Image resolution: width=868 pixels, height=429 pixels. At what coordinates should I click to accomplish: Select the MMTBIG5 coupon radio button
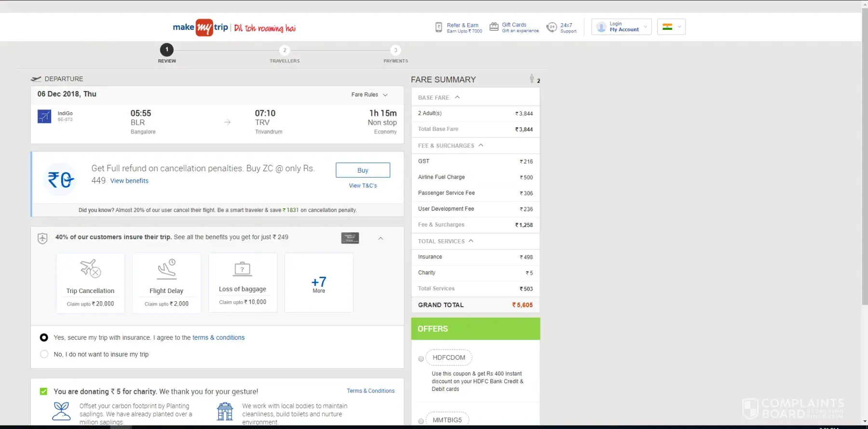point(421,421)
